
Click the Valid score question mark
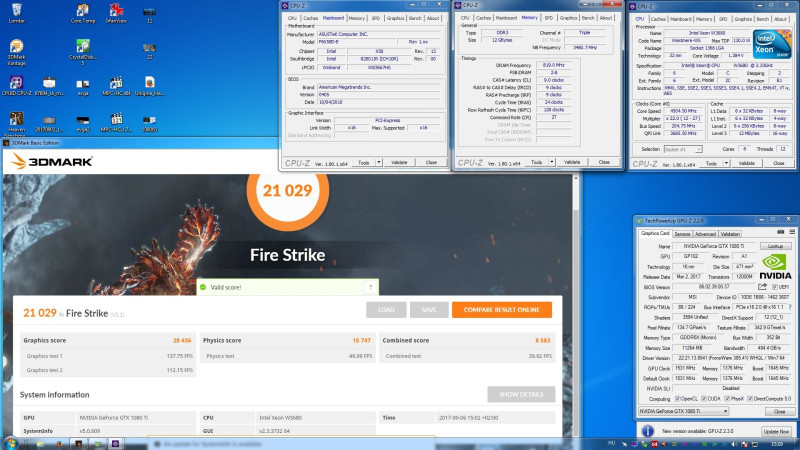[x=370, y=287]
